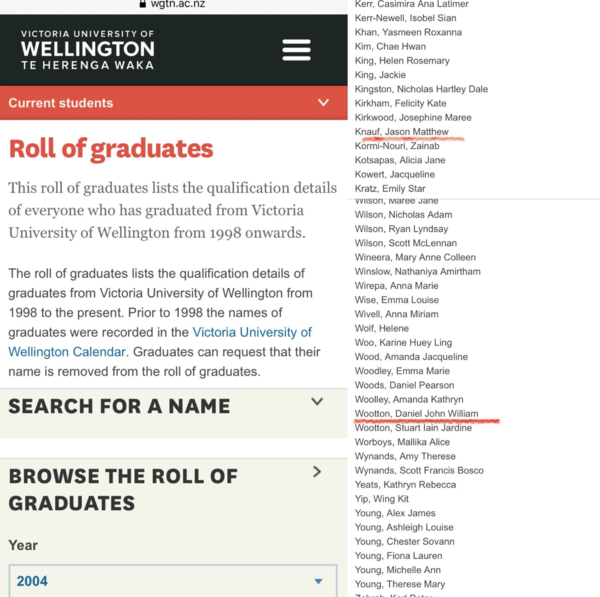
Task: Open the hamburger navigation menu
Action: click(x=296, y=50)
